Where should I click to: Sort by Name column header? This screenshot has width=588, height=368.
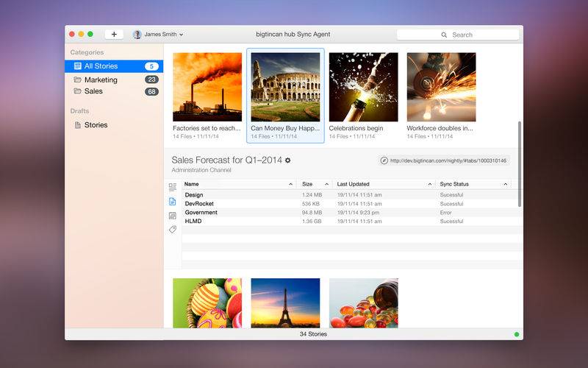(x=239, y=184)
